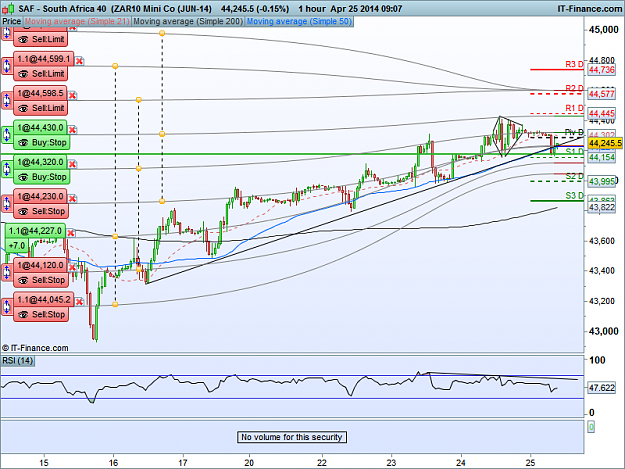This screenshot has width=625, height=469.
Task: Click the No volume for this security notice
Action: coord(292,437)
